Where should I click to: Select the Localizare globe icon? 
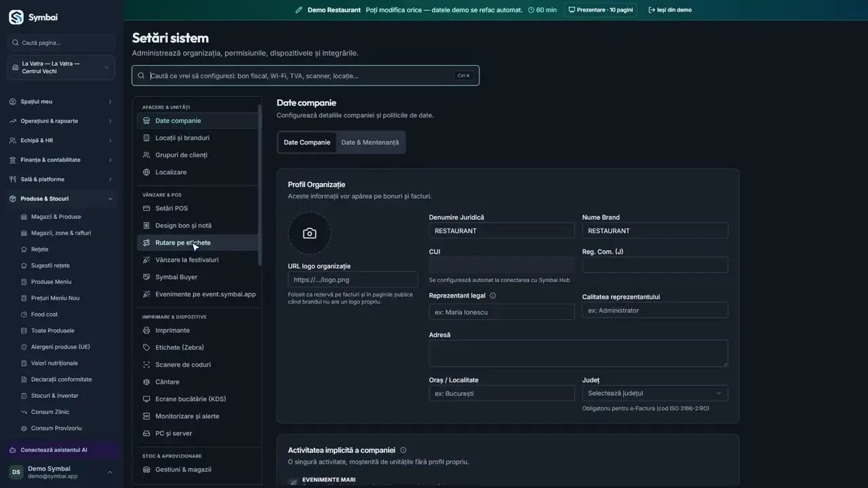click(146, 172)
